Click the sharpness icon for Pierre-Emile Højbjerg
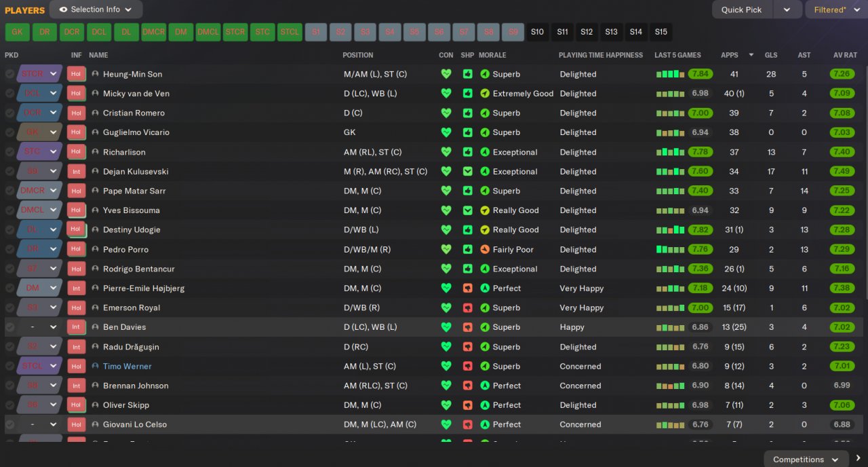The image size is (868, 467). (468, 288)
